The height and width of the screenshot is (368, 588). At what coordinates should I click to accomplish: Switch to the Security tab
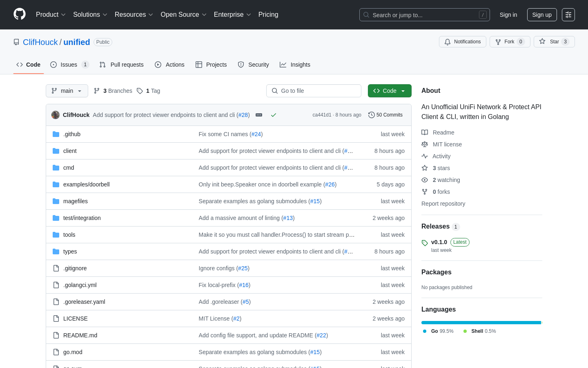click(253, 65)
